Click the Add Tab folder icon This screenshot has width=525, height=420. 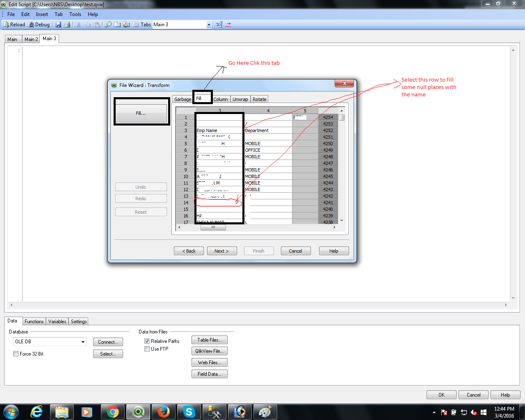pos(117,25)
